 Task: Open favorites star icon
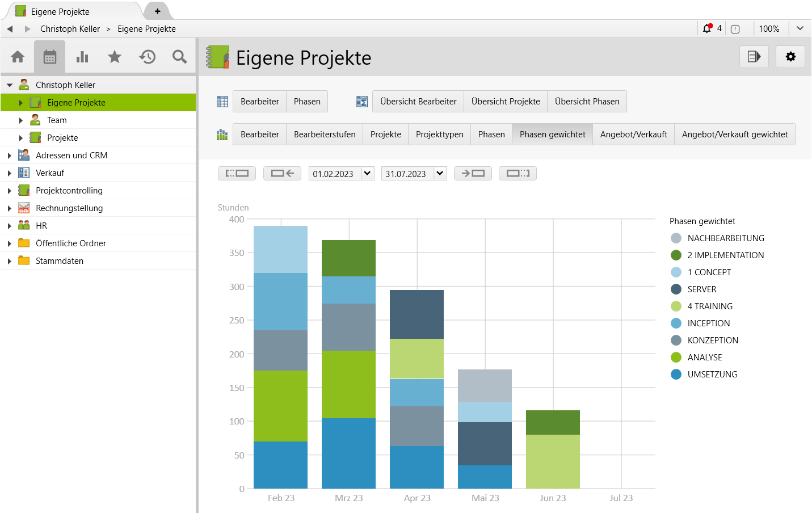pyautogui.click(x=115, y=57)
